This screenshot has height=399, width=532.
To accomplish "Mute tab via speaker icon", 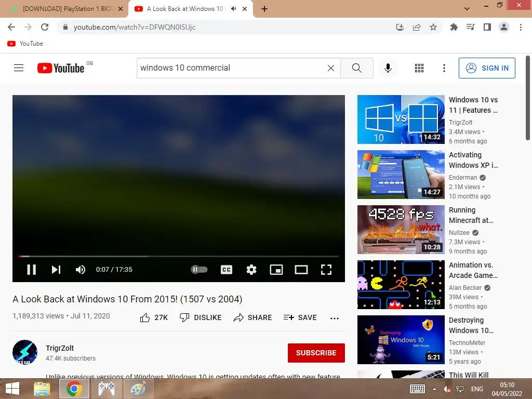I will pyautogui.click(x=233, y=9).
